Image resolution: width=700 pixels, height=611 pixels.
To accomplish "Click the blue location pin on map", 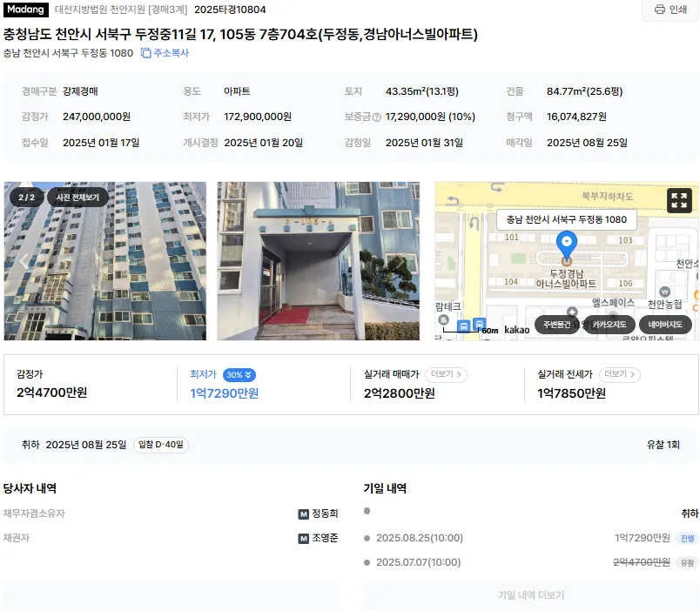I will [x=567, y=245].
